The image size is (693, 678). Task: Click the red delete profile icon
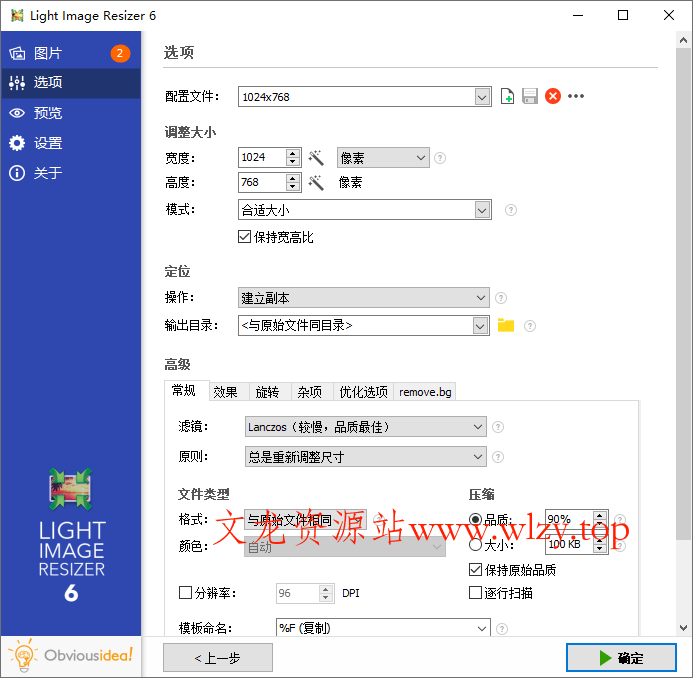(552, 96)
